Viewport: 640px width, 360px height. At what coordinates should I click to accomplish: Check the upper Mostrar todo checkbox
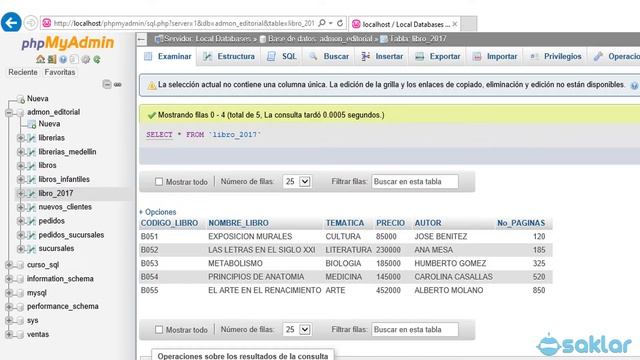pyautogui.click(x=159, y=182)
